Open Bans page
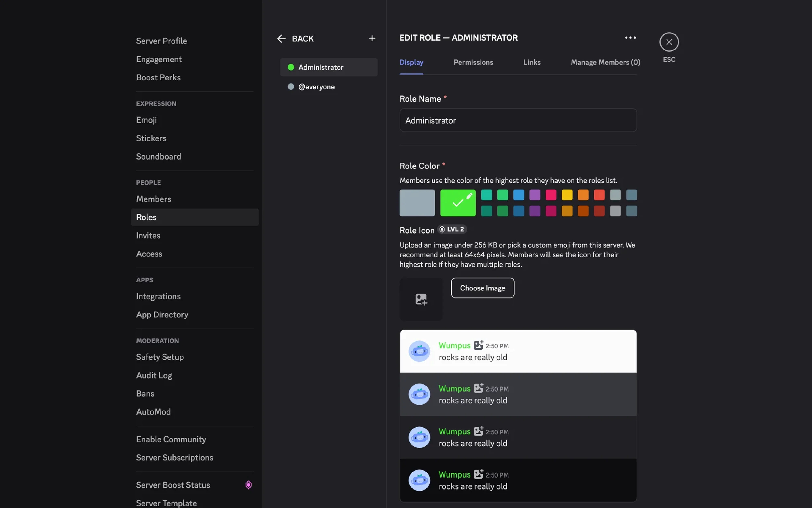 point(195,393)
